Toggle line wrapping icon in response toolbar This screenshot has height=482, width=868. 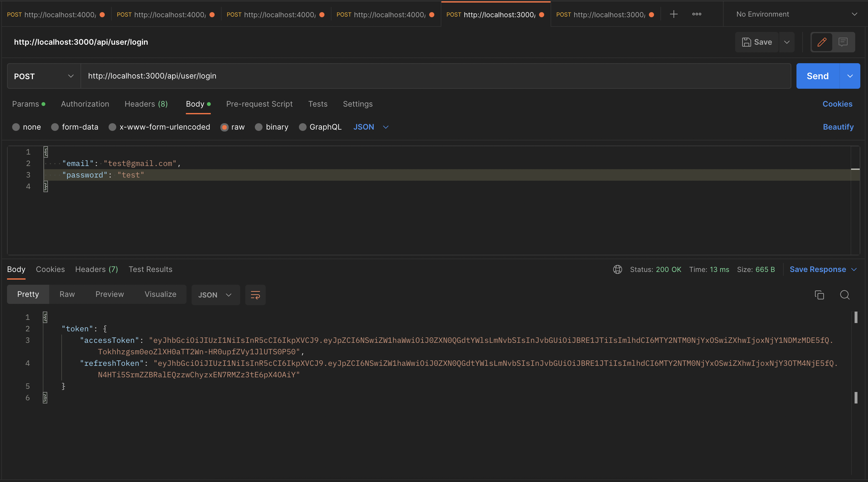click(x=255, y=295)
